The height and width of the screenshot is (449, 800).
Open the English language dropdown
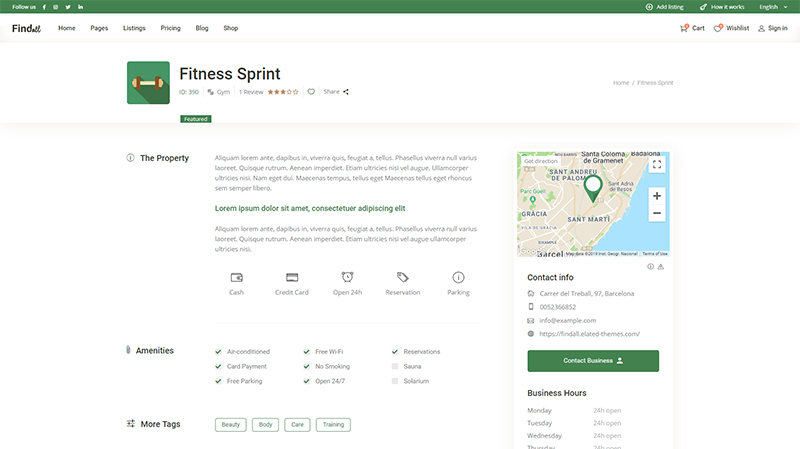click(x=772, y=7)
